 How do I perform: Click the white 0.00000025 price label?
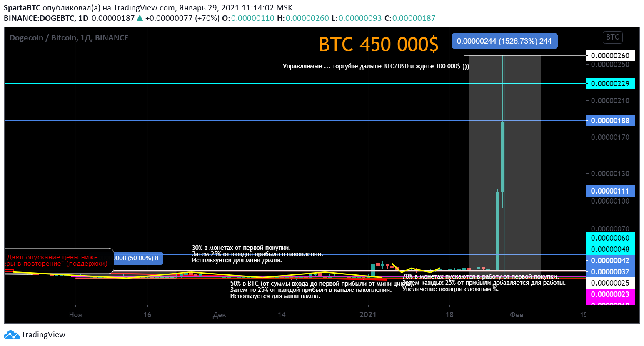[x=610, y=283]
